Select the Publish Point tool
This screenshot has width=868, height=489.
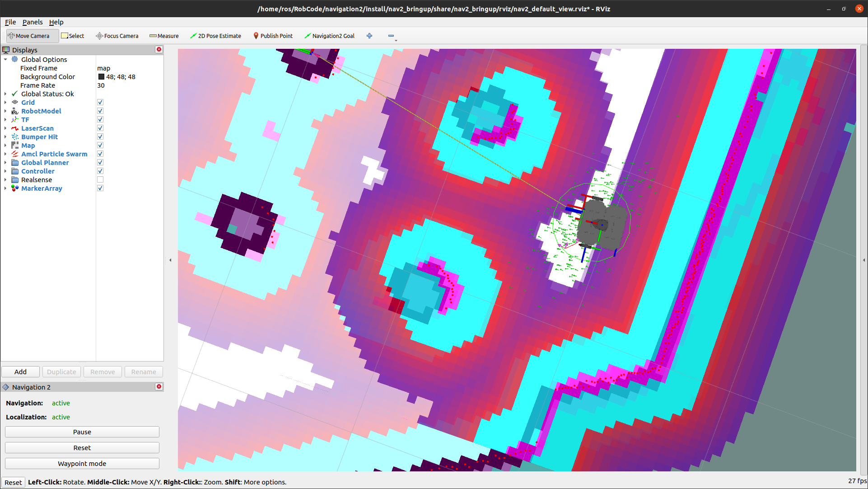point(273,36)
